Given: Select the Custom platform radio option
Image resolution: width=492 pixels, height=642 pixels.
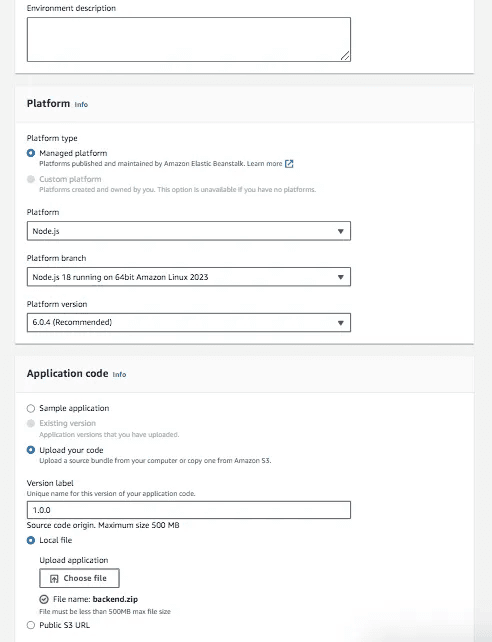Looking at the screenshot, I should [31, 179].
